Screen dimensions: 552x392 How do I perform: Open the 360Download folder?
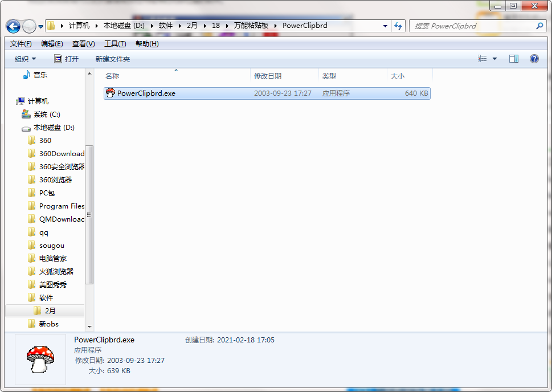[62, 154]
